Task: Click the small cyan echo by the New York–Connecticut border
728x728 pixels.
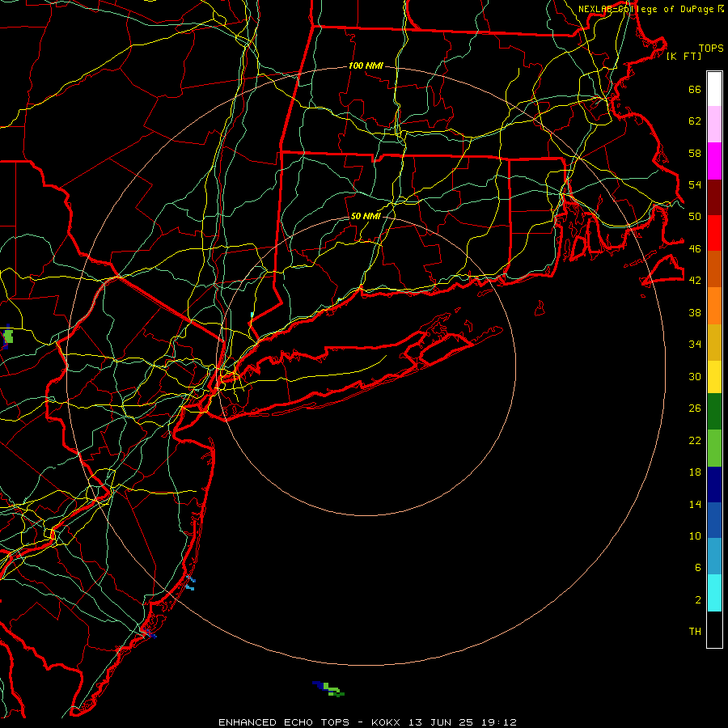Action: click(x=252, y=315)
